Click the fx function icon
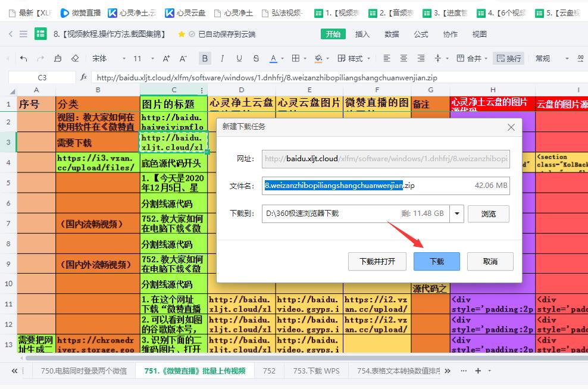 point(84,77)
